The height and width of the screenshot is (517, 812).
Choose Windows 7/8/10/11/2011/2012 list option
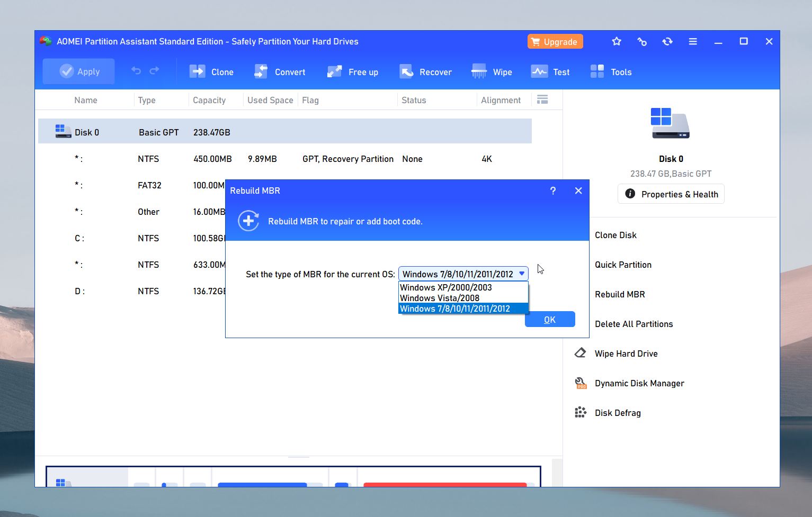coord(463,309)
